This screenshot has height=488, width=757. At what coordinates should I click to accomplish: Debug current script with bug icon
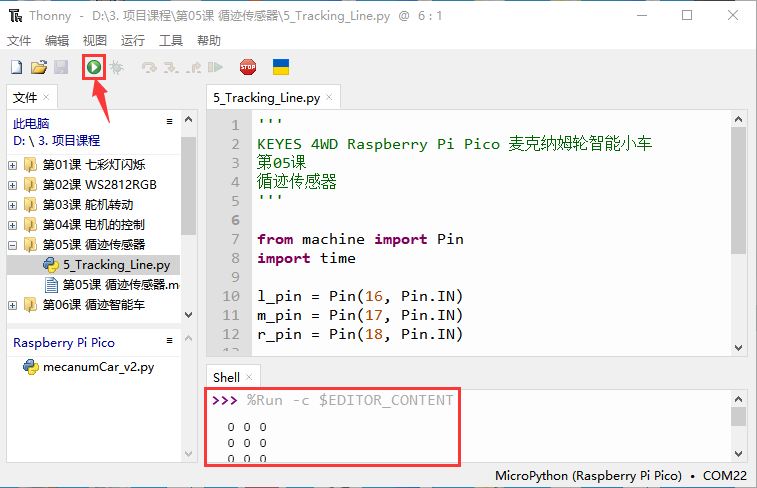click(116, 67)
